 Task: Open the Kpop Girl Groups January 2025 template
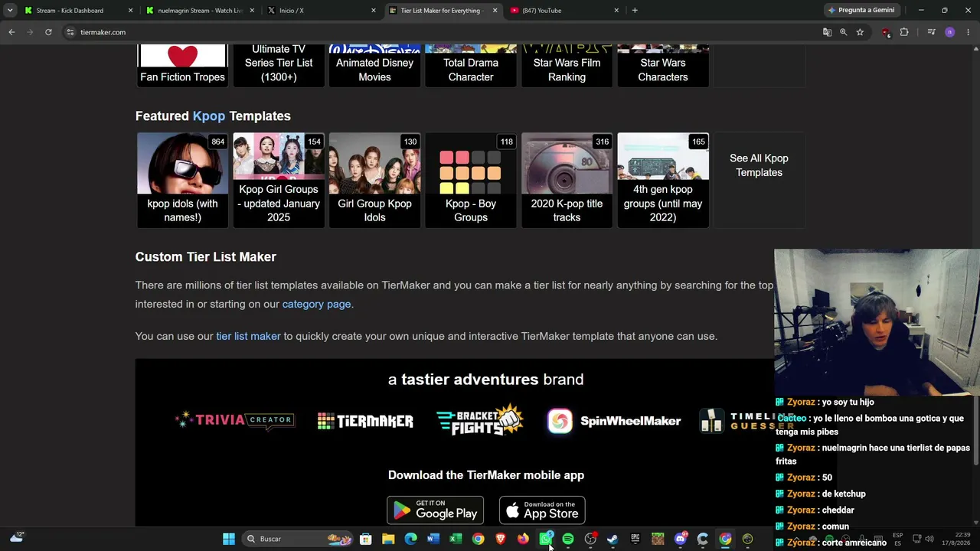click(279, 180)
